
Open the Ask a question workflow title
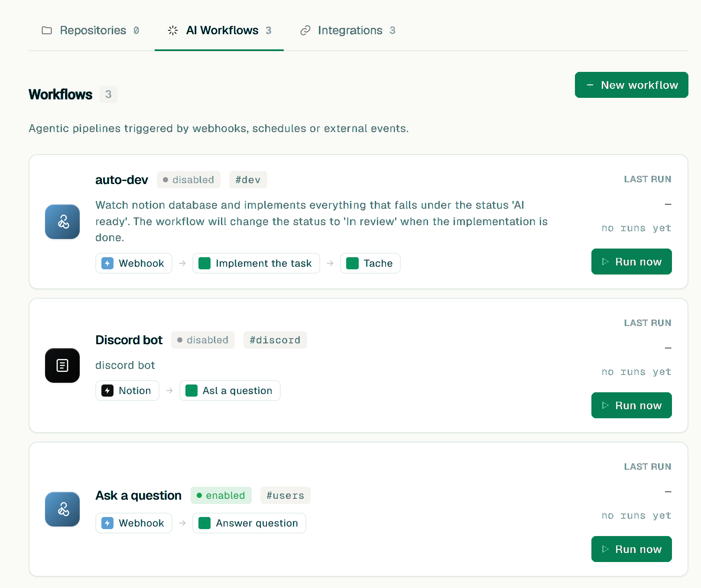pyautogui.click(x=139, y=495)
